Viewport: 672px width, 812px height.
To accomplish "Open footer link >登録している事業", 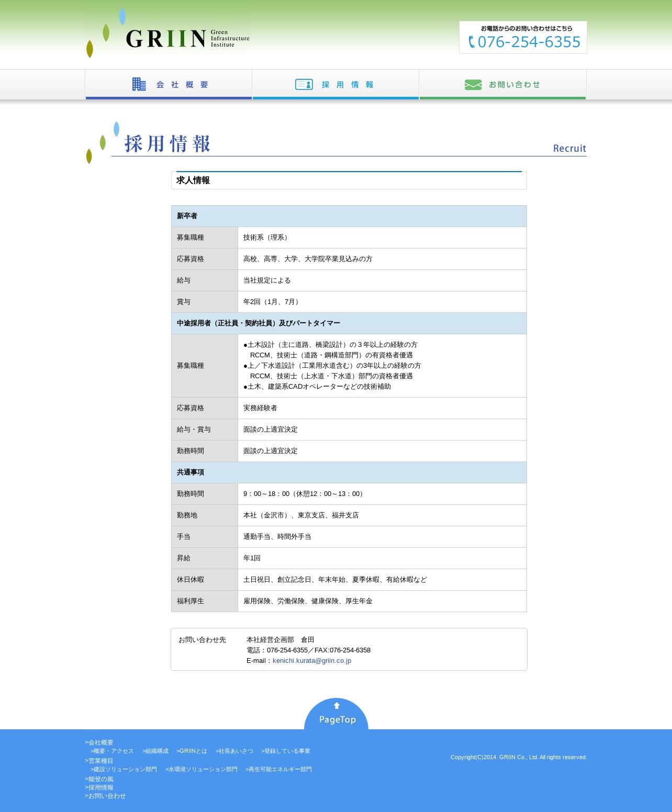I will (x=285, y=751).
